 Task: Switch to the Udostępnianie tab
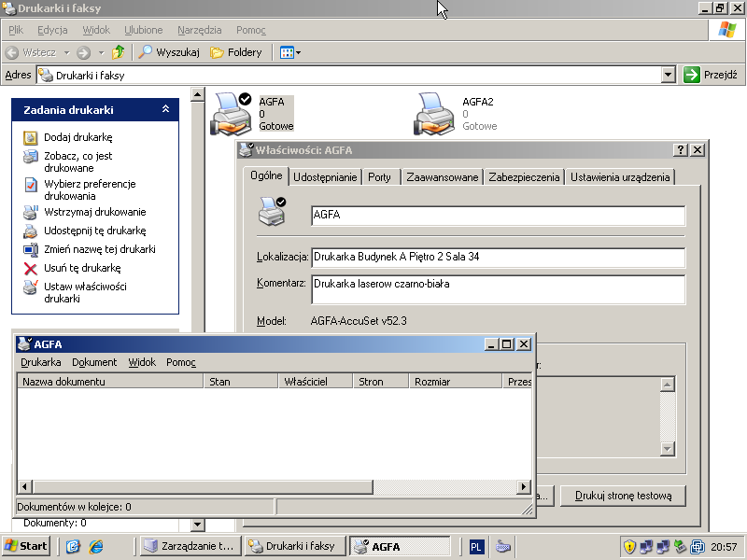coord(325,177)
